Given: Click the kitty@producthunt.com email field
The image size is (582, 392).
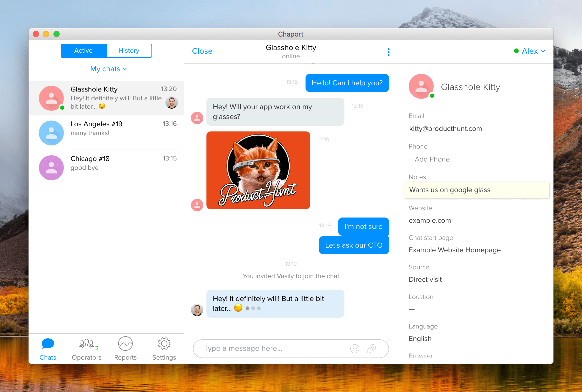Looking at the screenshot, I should [x=445, y=129].
